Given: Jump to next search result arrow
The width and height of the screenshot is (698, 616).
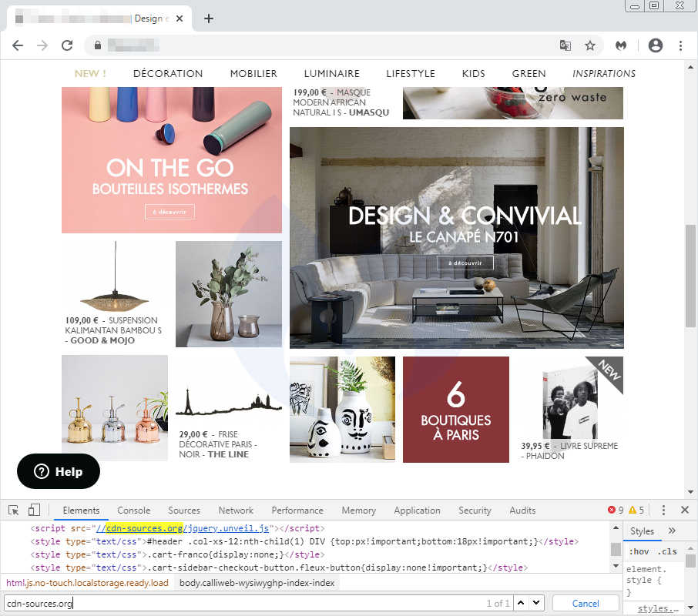Looking at the screenshot, I should [536, 603].
